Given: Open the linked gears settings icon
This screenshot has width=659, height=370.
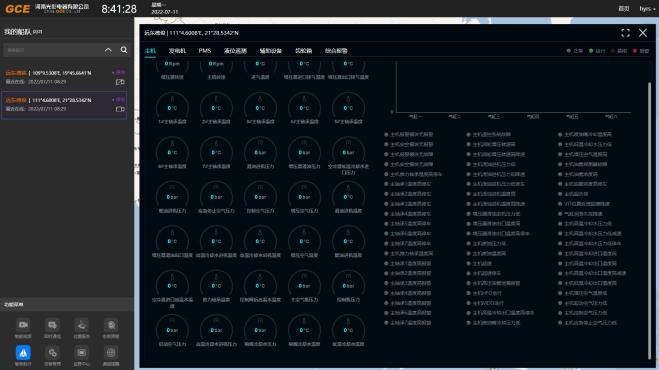Looking at the screenshot, I should [x=52, y=352].
